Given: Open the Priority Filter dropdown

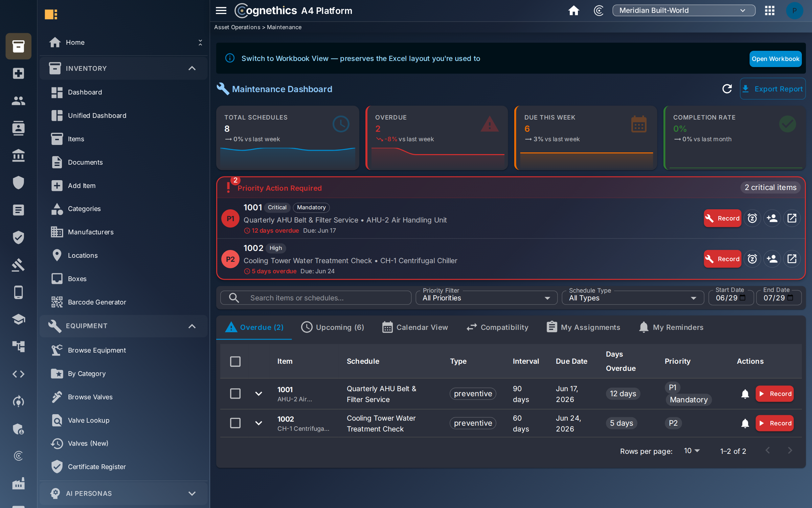Looking at the screenshot, I should pyautogui.click(x=486, y=298).
